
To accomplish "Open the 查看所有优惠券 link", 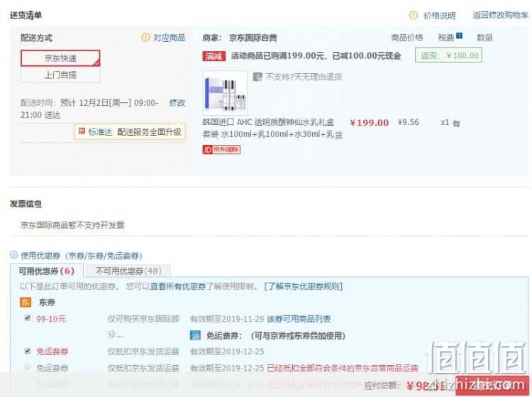I will point(178,286).
